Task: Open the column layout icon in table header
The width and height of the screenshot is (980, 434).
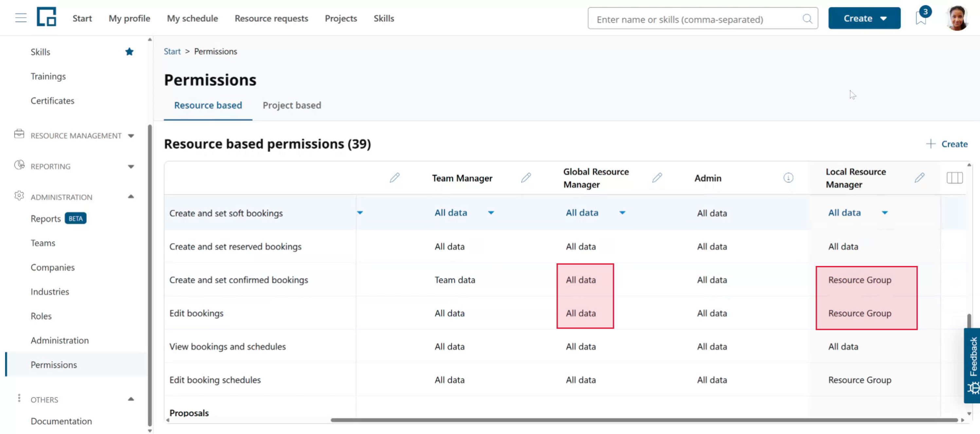Action: point(954,178)
